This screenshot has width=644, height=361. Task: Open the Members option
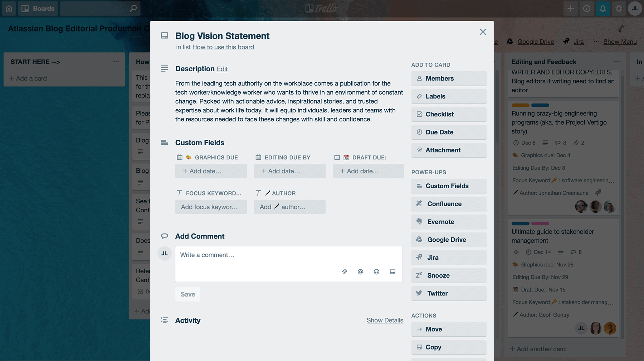[x=449, y=78]
